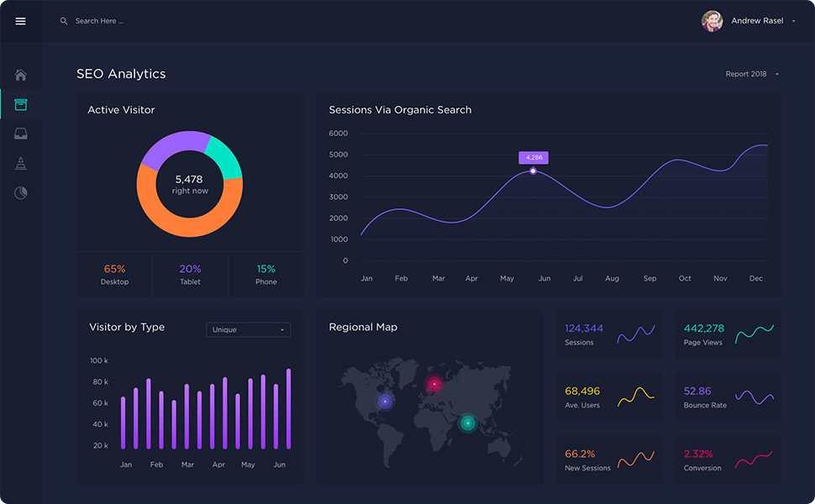Click the 4,286 data point marker
815x504 pixels.
tap(533, 171)
